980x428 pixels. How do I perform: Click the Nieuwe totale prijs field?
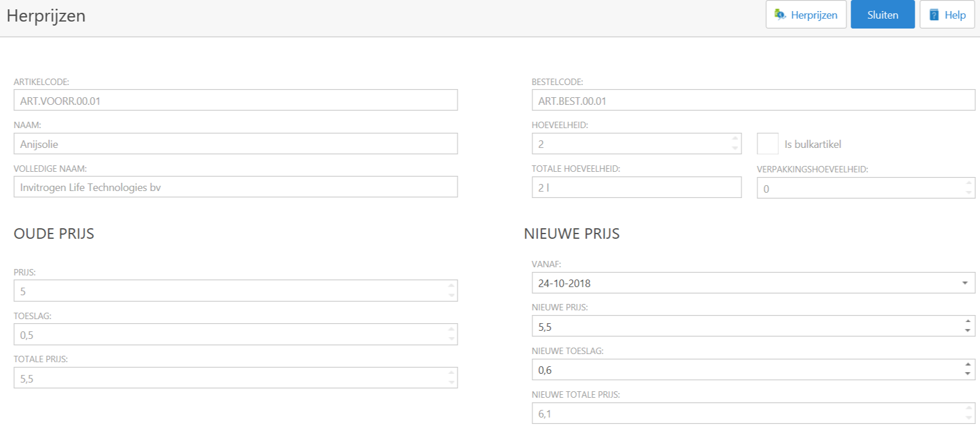[x=746, y=413]
